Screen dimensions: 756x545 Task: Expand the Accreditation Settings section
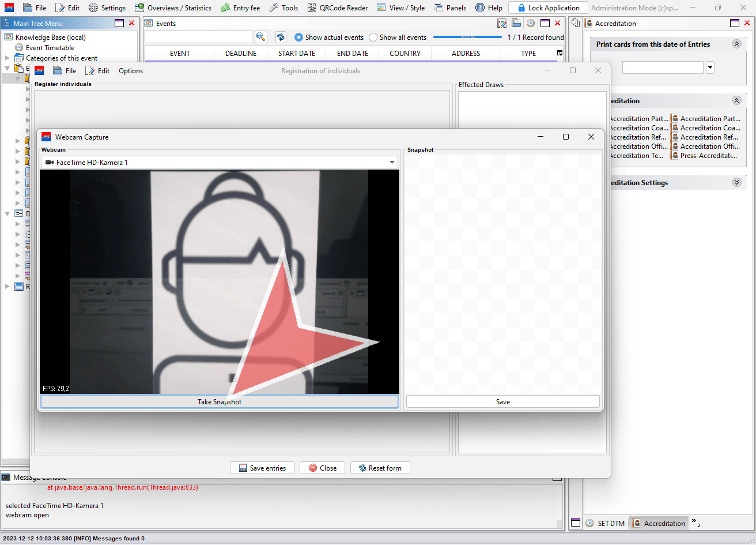tap(736, 182)
